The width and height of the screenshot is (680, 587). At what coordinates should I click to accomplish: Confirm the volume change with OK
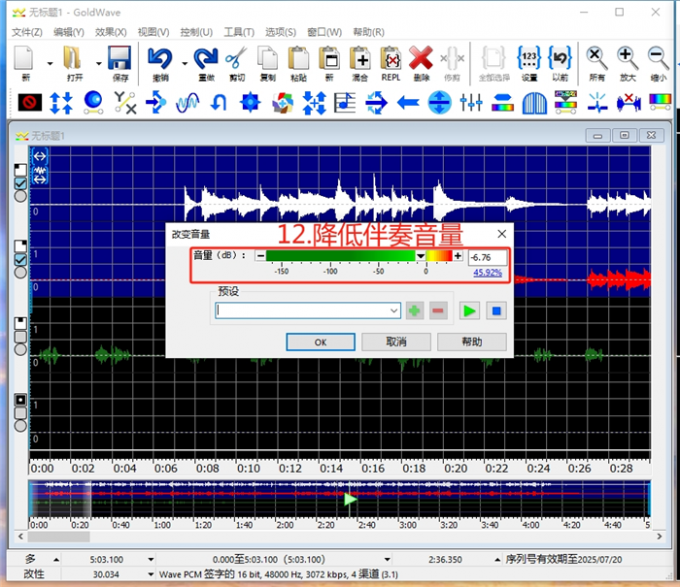(x=320, y=342)
